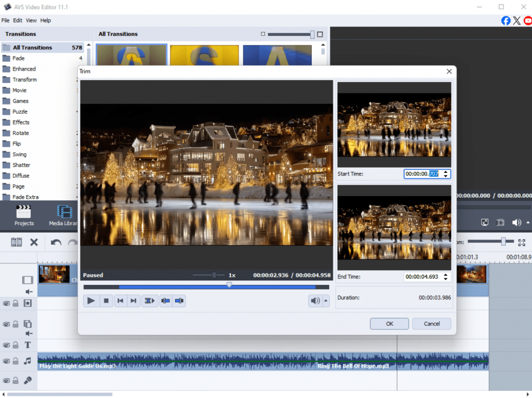The image size is (532, 398).
Task: Click the play-trimmed-segment filmstrip icon
Action: point(150,300)
